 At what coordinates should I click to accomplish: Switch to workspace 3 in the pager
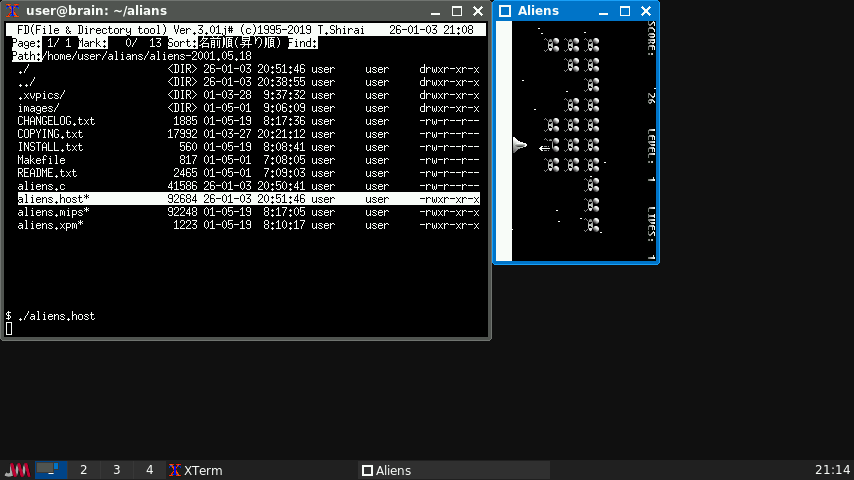116,470
